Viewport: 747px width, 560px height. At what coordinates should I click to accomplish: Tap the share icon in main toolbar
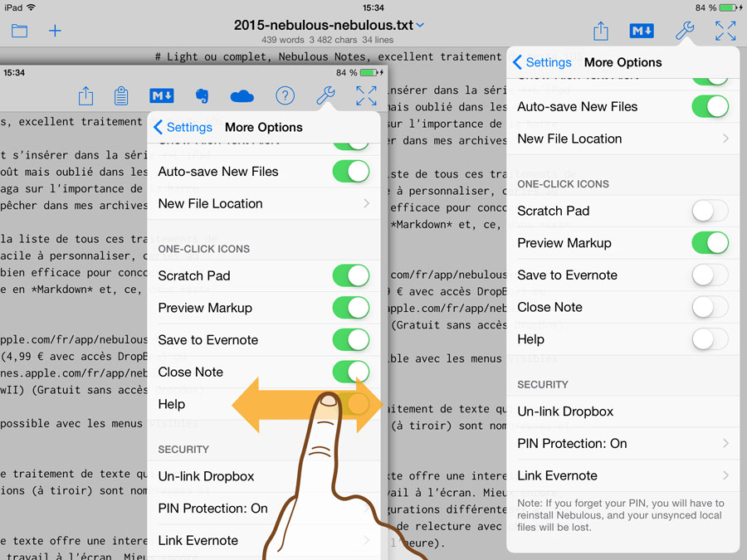601,31
